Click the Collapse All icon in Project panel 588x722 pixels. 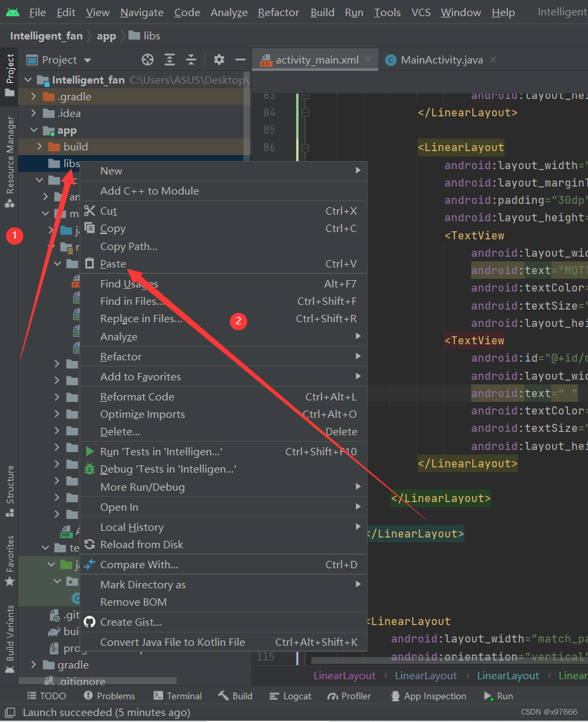(191, 60)
